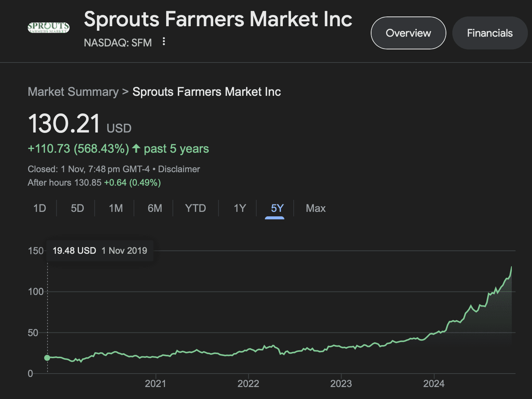
Task: Click the chart's starting data point dot
Action: pyautogui.click(x=47, y=358)
